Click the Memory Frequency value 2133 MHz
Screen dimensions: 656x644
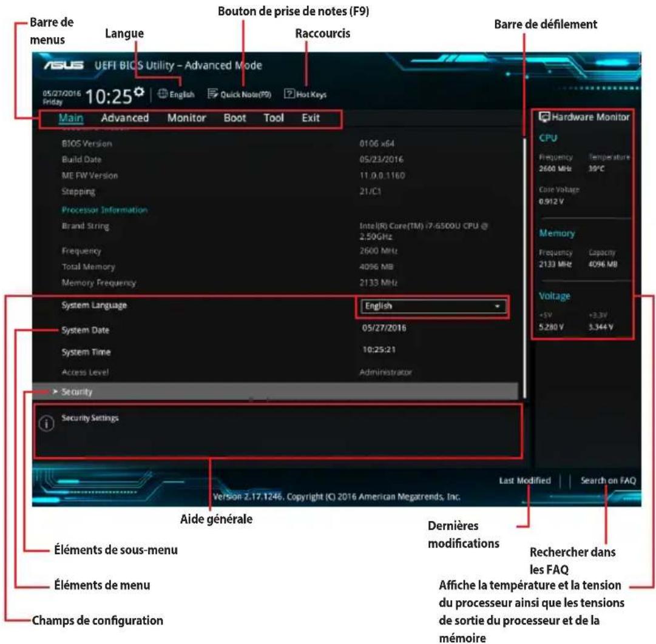(379, 283)
